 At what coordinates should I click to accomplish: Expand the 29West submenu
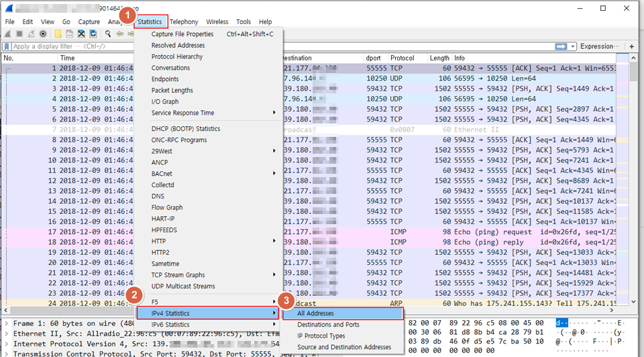(209, 151)
